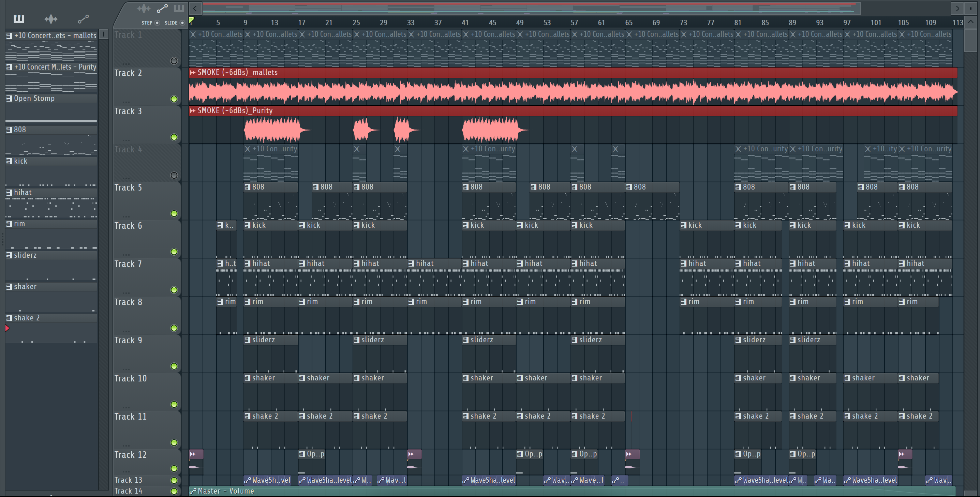Click the red selected-pattern marker beside shake 2
The image size is (980, 497).
tap(7, 328)
